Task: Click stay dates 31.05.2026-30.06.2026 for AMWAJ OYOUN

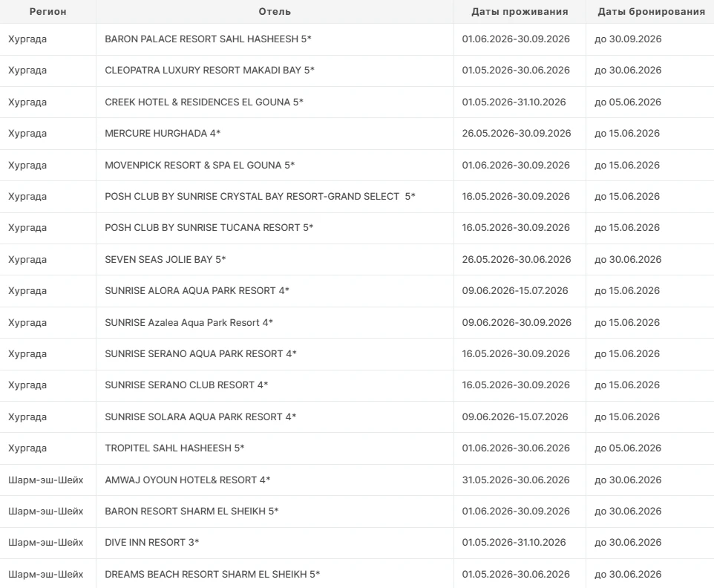Action: tap(516, 480)
